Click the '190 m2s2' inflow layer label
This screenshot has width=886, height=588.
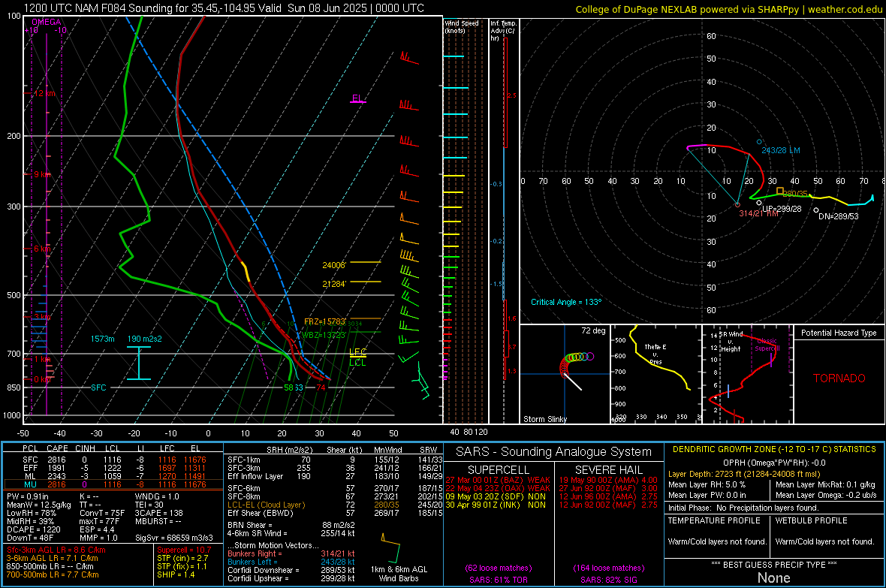pos(145,339)
